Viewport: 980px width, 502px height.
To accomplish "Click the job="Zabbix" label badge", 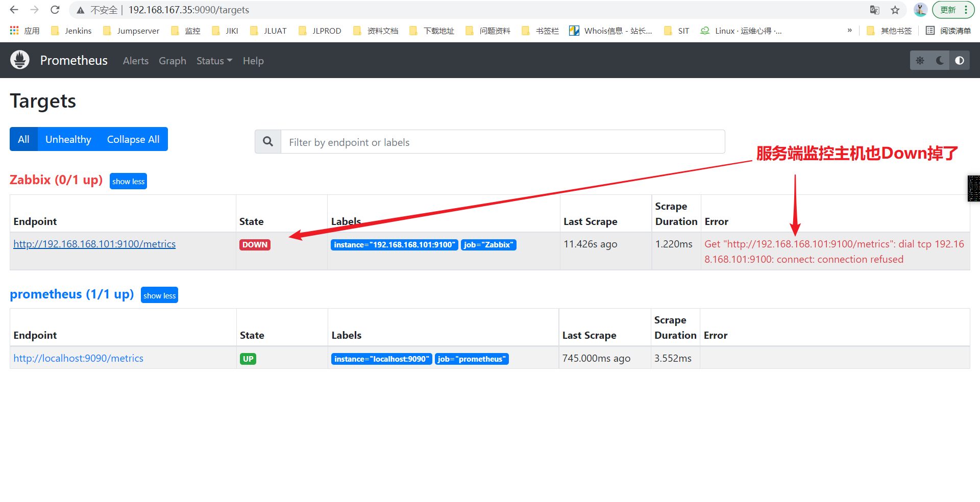I will tap(488, 245).
